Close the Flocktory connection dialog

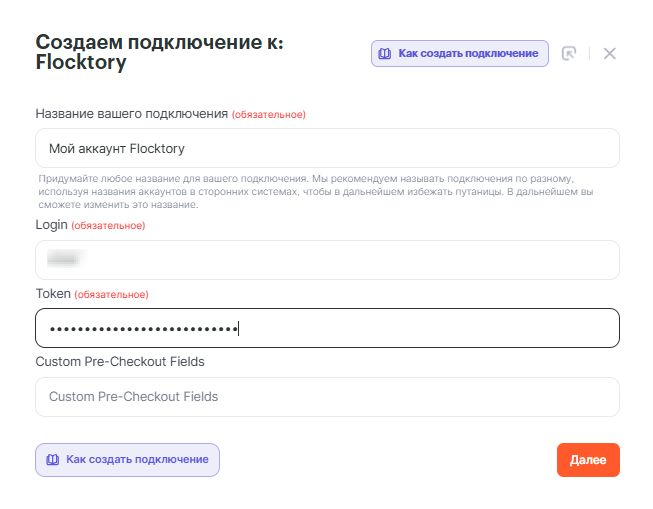tap(609, 53)
